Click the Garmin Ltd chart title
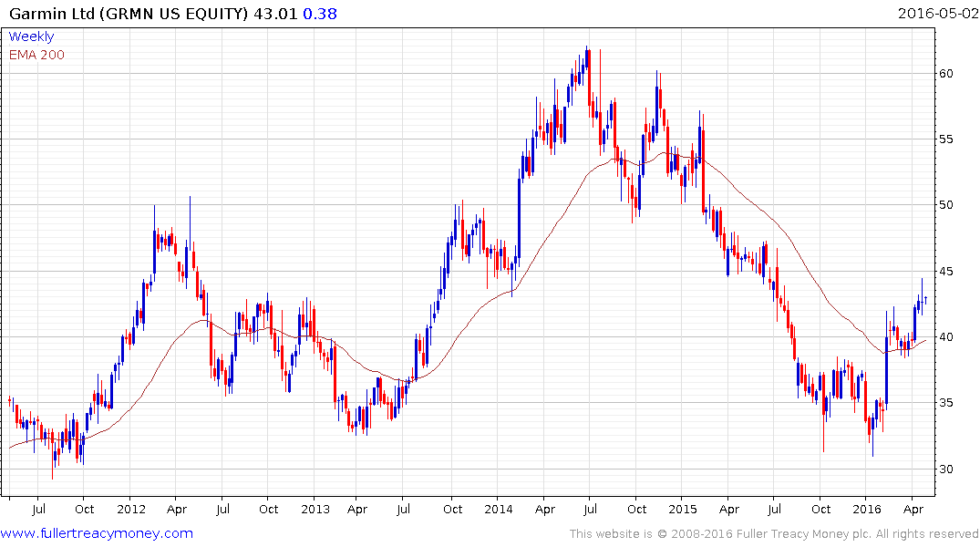The image size is (980, 547). pyautogui.click(x=129, y=13)
